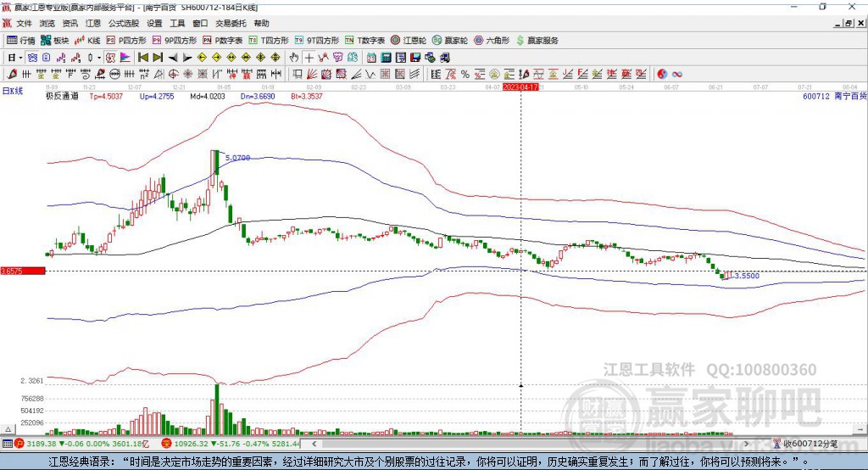This screenshot has width=868, height=470.
Task: Click the percent % tool icon
Action: coord(465,74)
